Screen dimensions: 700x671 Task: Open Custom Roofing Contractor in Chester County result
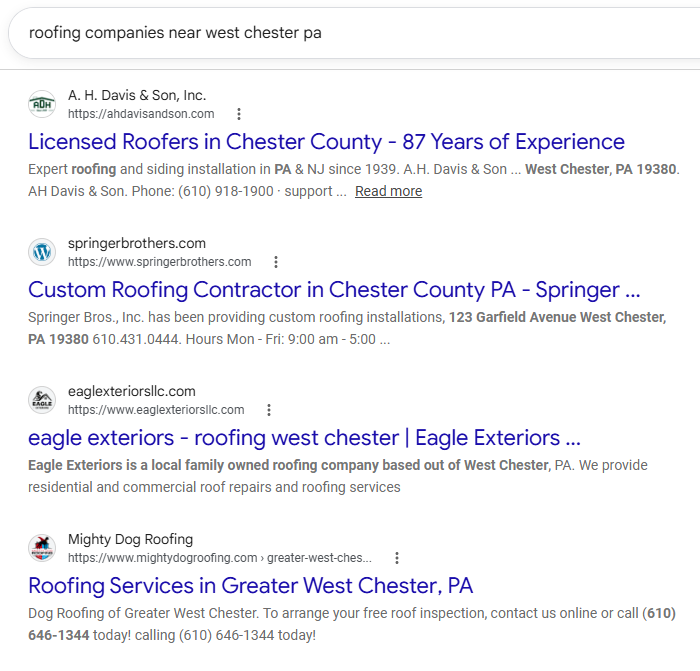(334, 290)
